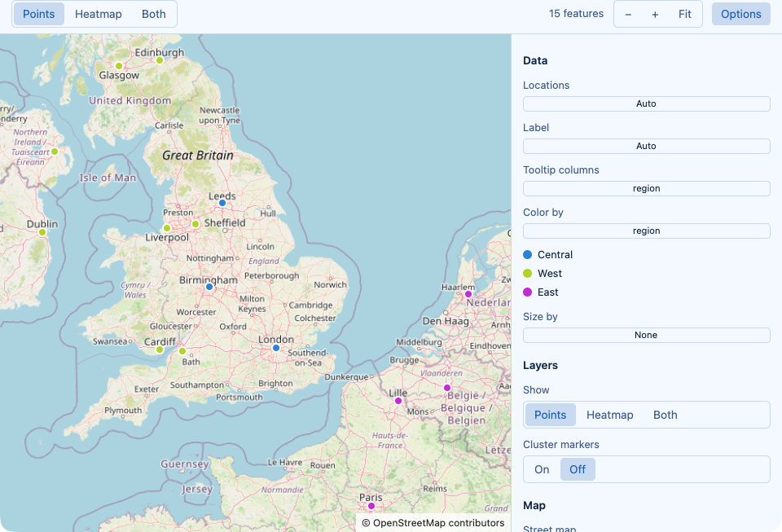Open the Color by dropdown
Image resolution: width=782 pixels, height=532 pixels.
tap(646, 231)
